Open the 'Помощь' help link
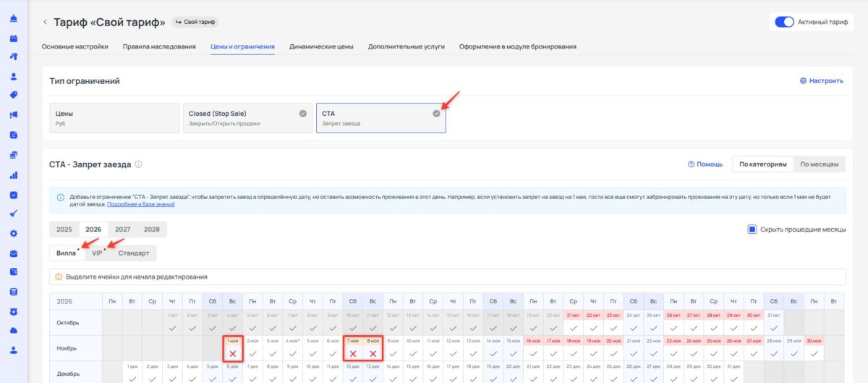 coord(705,164)
